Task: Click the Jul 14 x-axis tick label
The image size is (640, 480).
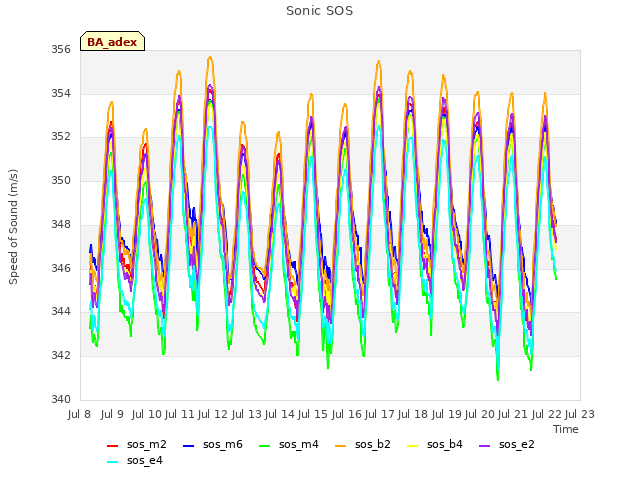Action: pos(280,414)
